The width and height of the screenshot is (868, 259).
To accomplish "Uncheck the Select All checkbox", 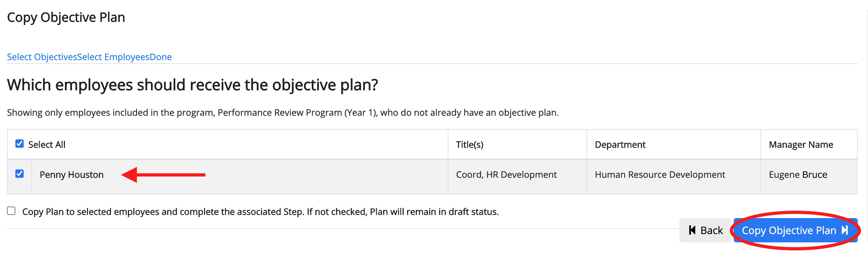I will point(20,144).
